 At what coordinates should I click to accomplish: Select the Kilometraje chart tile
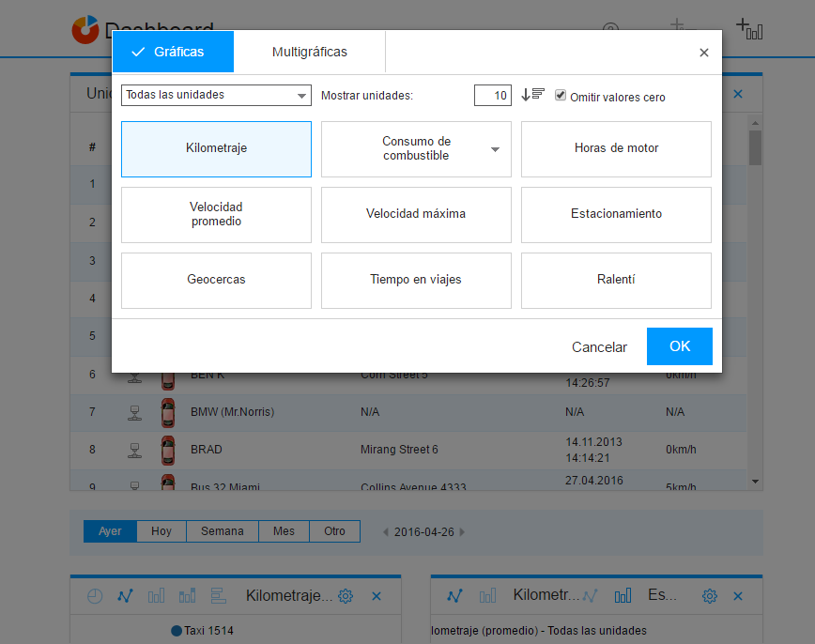click(x=216, y=148)
